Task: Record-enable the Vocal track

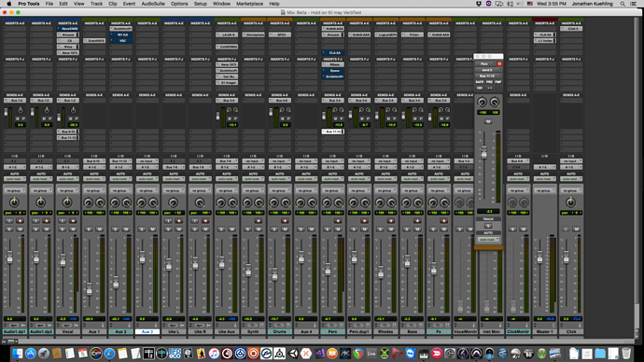Action: pos(73,221)
